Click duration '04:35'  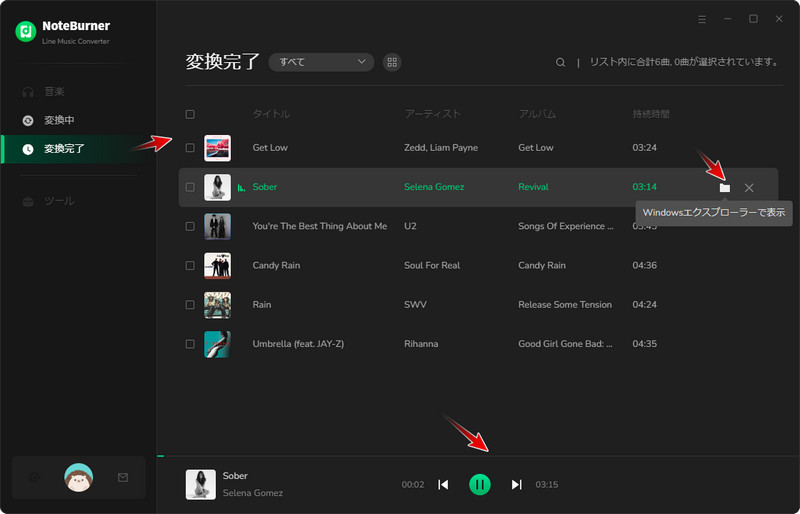pyautogui.click(x=644, y=344)
